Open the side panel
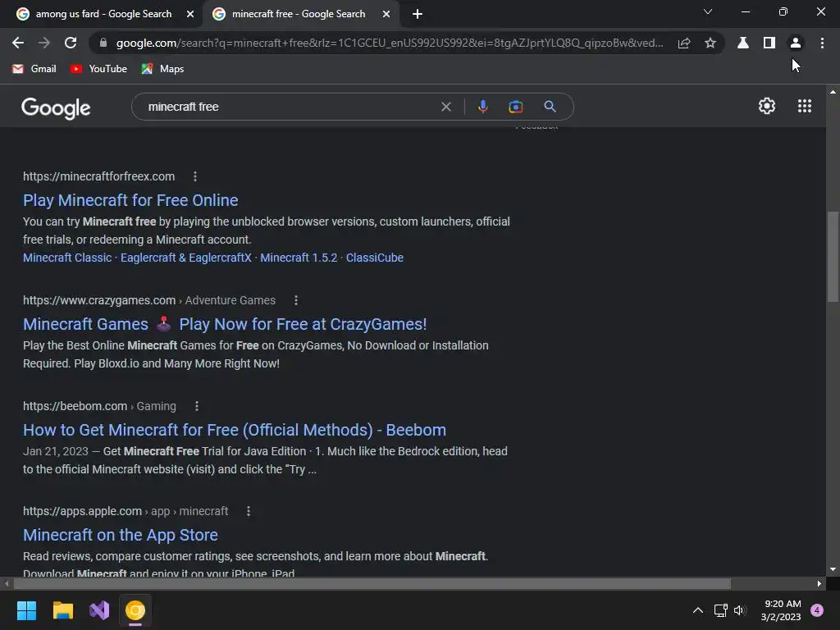Screen dimensions: 840x630 pos(769,43)
